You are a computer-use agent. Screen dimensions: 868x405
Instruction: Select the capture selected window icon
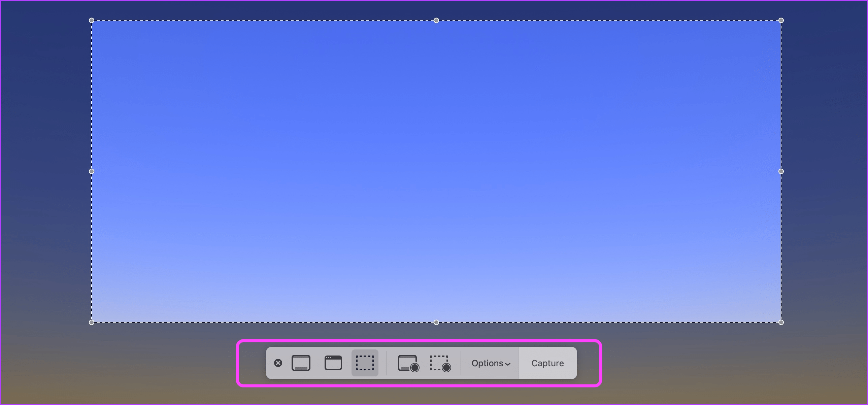pos(332,362)
